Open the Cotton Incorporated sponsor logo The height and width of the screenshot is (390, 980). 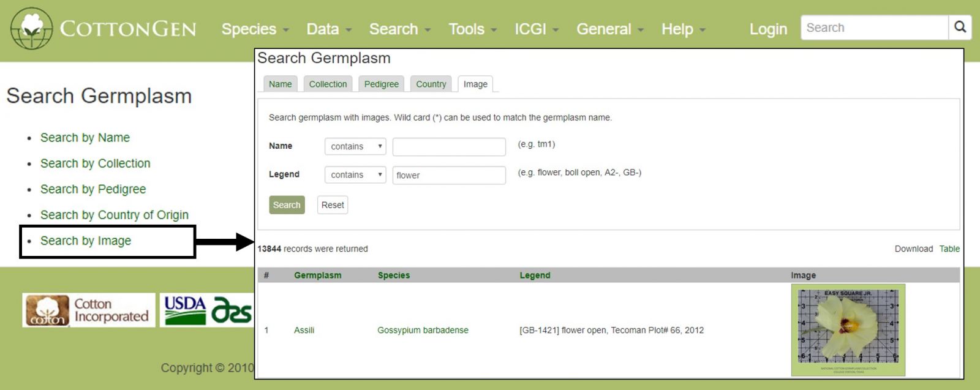point(89,310)
